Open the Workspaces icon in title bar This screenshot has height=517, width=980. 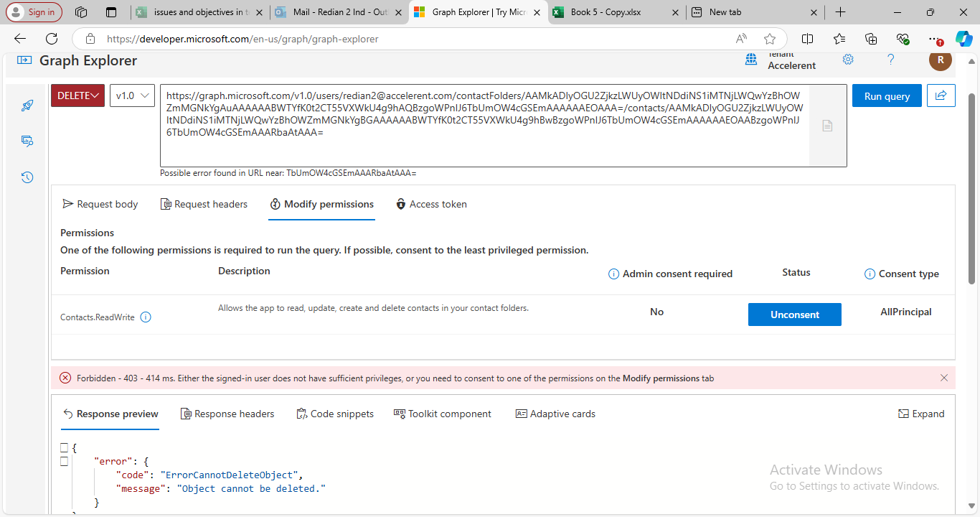point(81,12)
